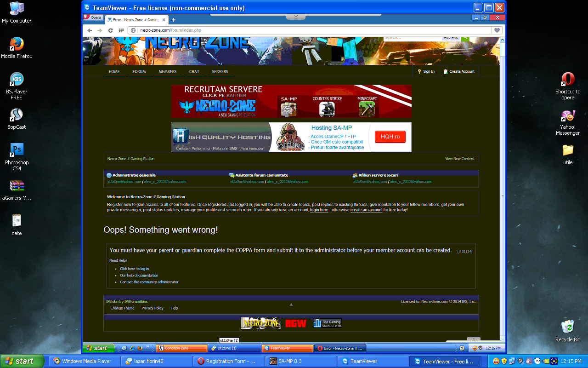Launch Mozilla Firefox from desktop
Image resolution: width=588 pixels, height=368 pixels.
point(17,48)
